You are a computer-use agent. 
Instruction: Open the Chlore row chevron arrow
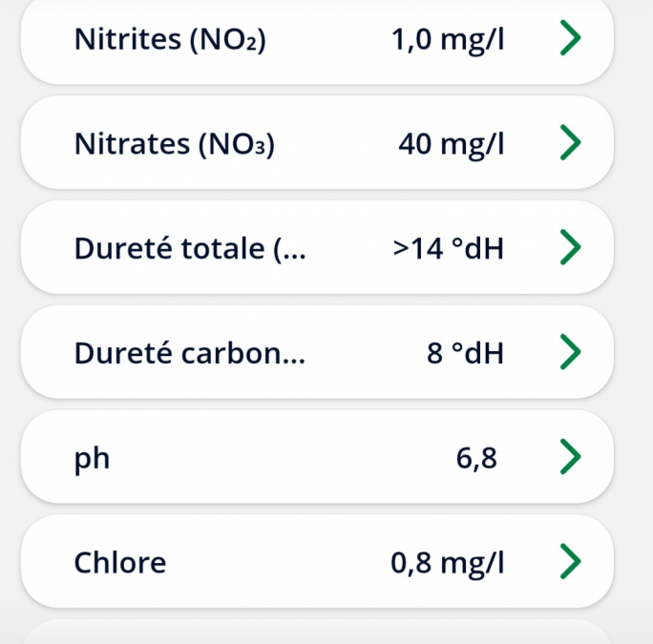[x=570, y=561]
